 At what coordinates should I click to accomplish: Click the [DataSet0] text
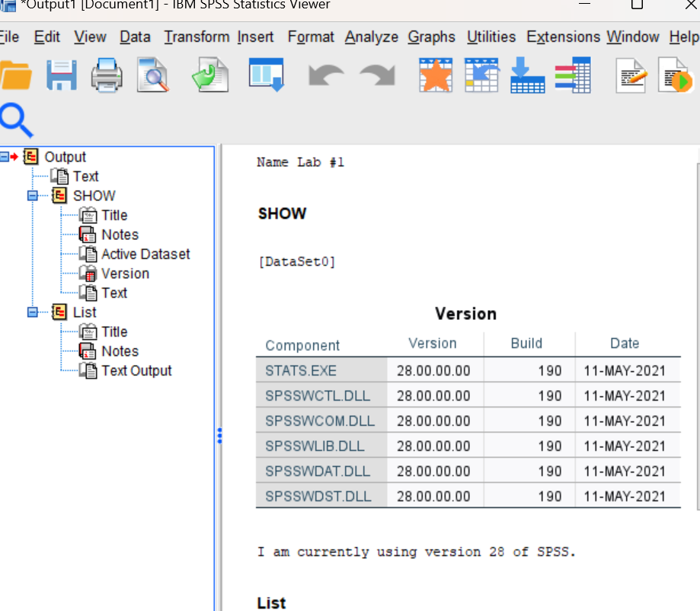click(x=297, y=261)
